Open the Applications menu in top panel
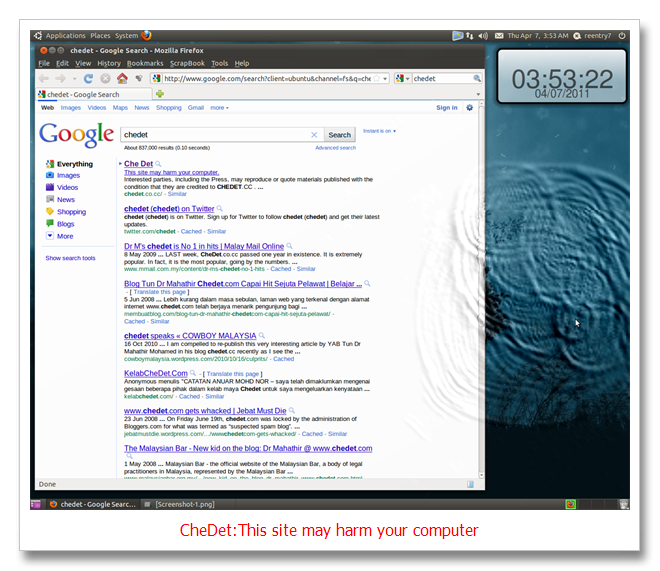Screen dimensions: 660x571 coord(65,36)
